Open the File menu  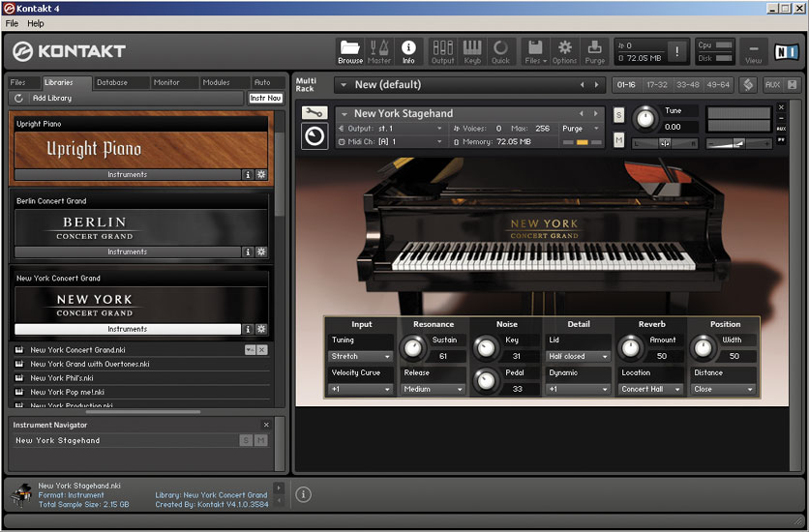pos(12,23)
